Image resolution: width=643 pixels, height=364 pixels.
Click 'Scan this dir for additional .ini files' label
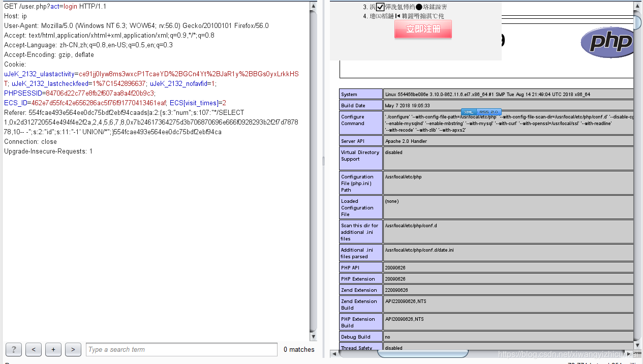pos(360,232)
